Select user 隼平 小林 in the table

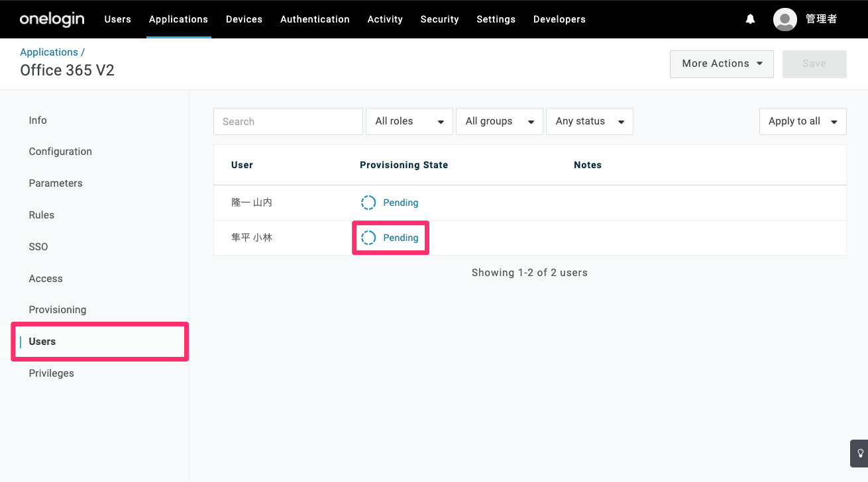click(252, 238)
